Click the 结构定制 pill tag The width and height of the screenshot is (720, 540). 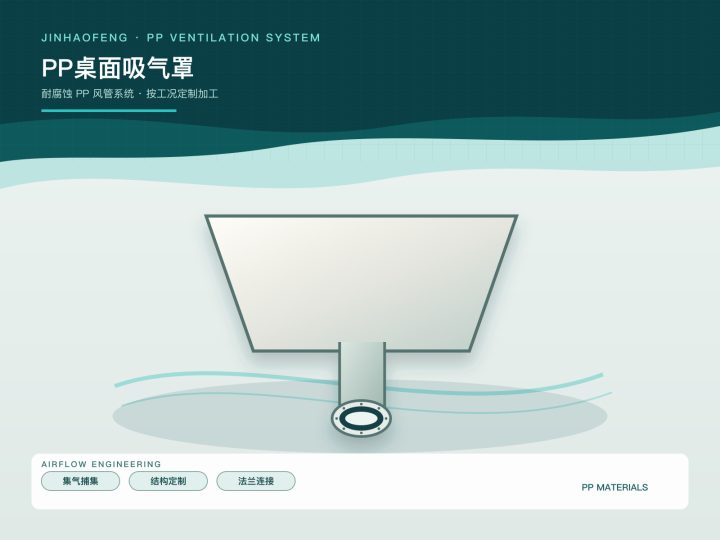168,481
